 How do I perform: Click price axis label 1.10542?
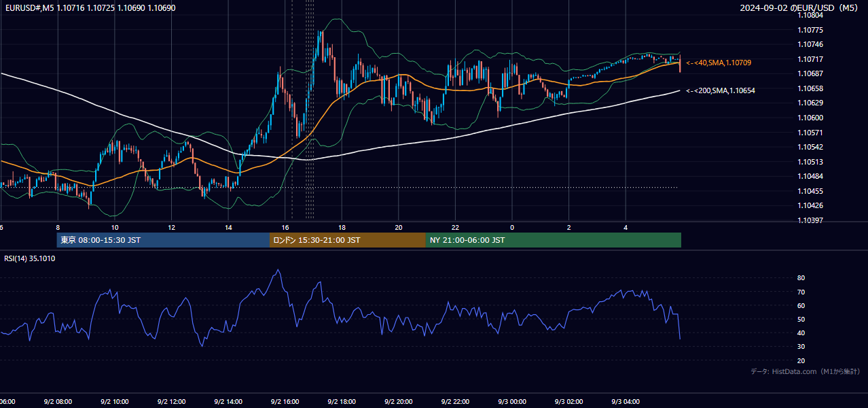point(810,147)
